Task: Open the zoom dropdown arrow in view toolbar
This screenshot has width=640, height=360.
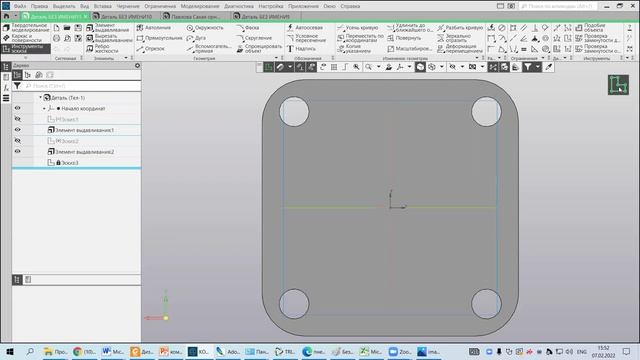Action: [378, 67]
